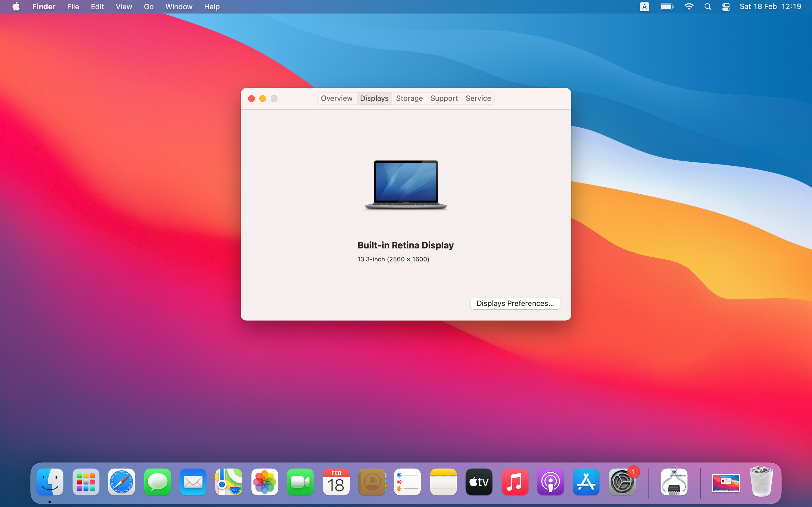Open the Window menu
Viewport: 812px width, 507px height.
pos(178,7)
